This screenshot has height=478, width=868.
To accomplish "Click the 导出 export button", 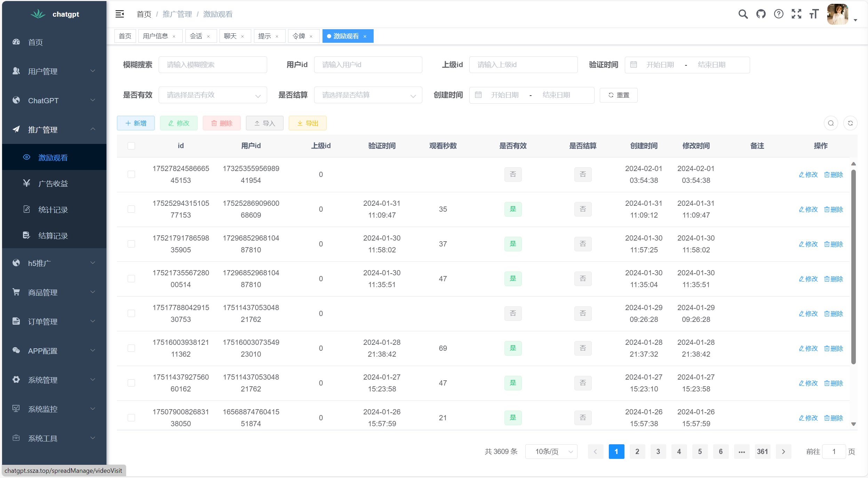I will tap(308, 123).
